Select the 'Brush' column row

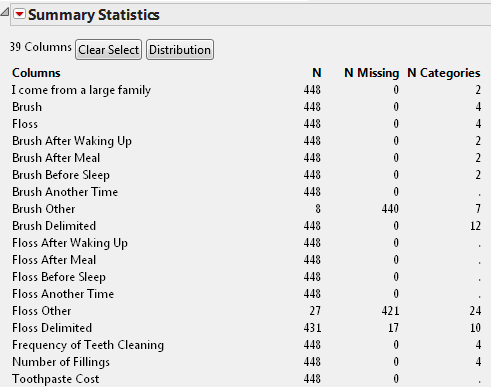pyautogui.click(x=27, y=107)
